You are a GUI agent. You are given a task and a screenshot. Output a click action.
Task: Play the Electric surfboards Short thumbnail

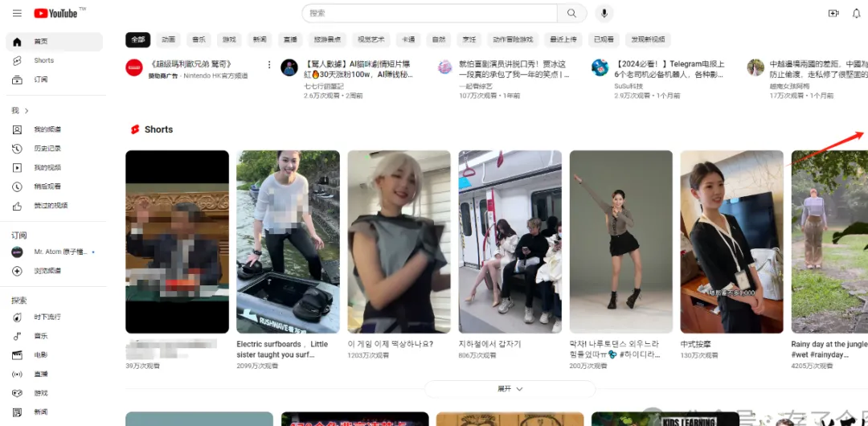tap(288, 241)
